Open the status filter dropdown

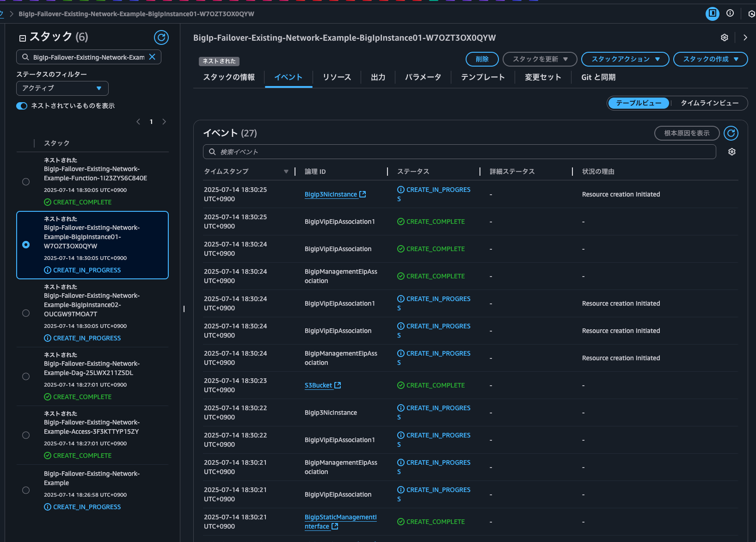coord(62,88)
